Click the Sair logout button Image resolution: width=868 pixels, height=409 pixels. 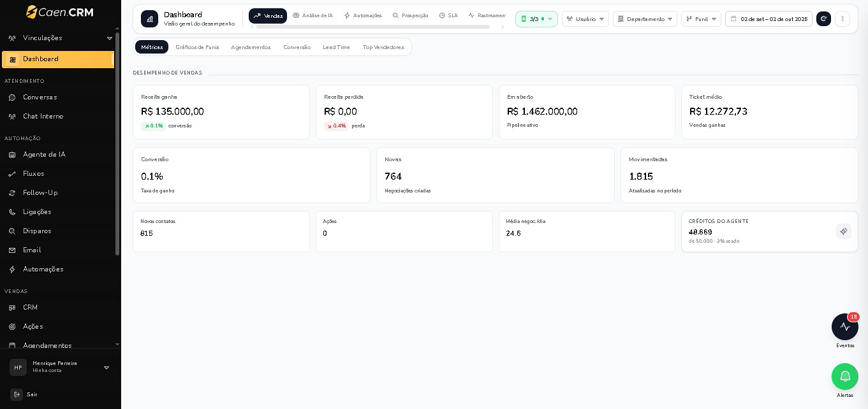(x=24, y=394)
